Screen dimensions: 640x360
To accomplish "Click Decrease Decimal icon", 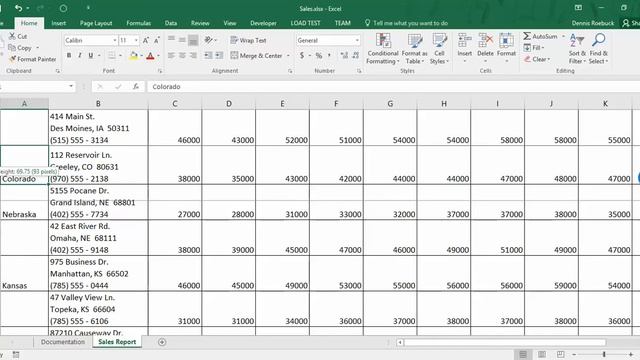I will 356,56.
